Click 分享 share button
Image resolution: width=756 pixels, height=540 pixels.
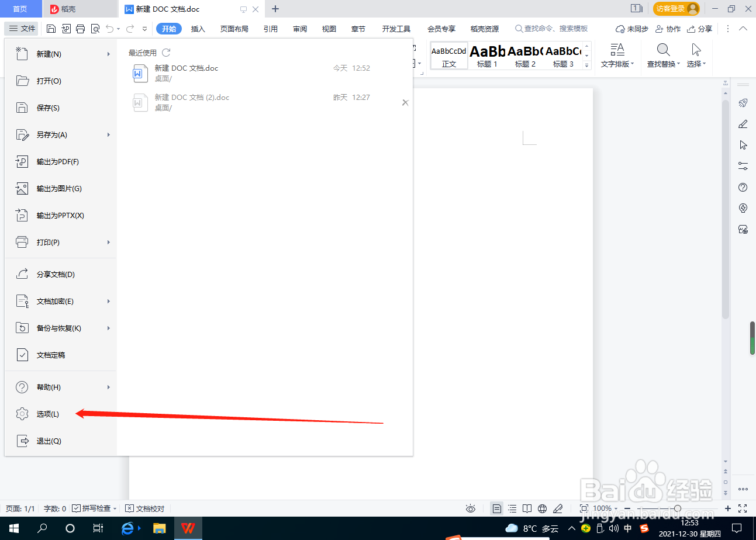(700, 29)
